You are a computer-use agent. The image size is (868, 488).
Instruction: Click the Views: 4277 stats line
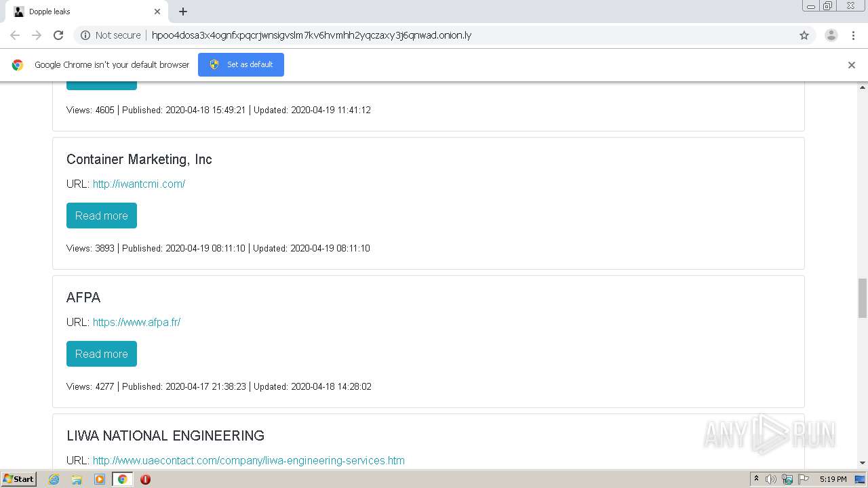tap(219, 386)
